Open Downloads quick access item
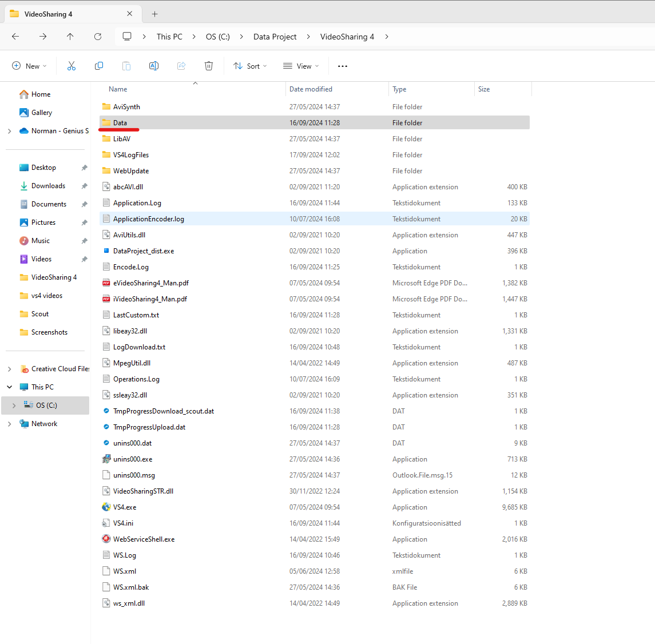The image size is (655, 644). click(x=48, y=186)
